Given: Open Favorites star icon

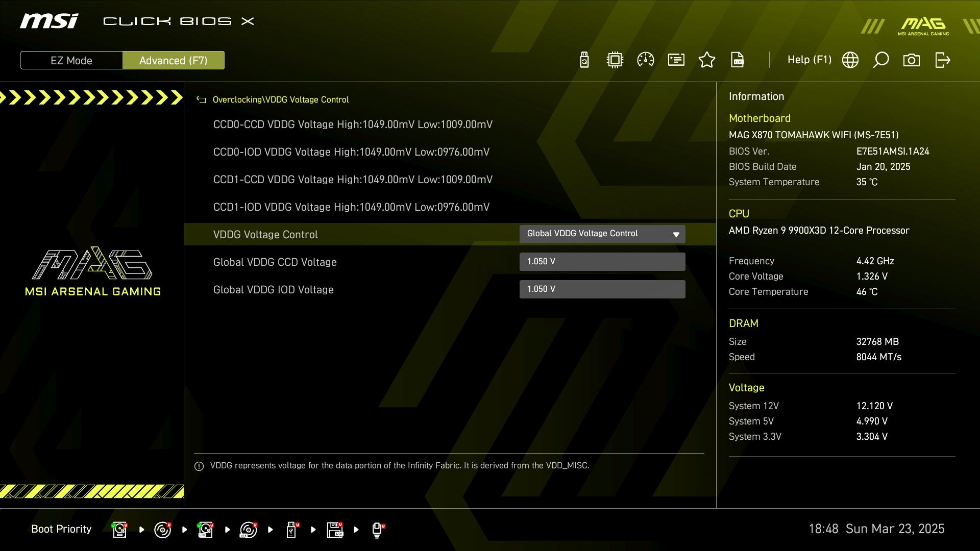Looking at the screenshot, I should click(x=707, y=60).
